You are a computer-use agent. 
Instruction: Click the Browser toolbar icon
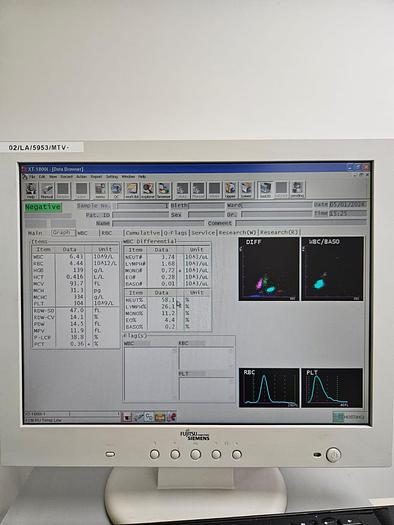tap(164, 190)
